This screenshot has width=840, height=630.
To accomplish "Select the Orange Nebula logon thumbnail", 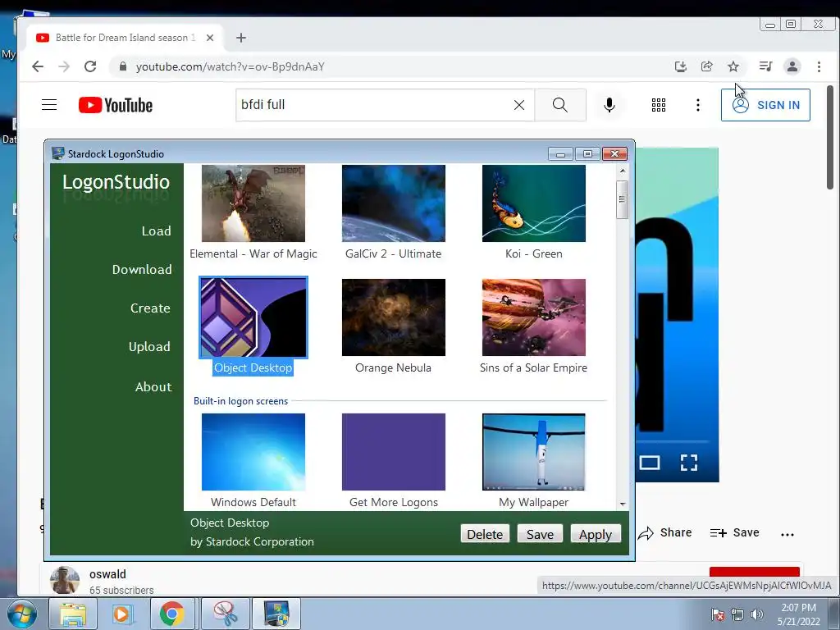I will pos(394,317).
